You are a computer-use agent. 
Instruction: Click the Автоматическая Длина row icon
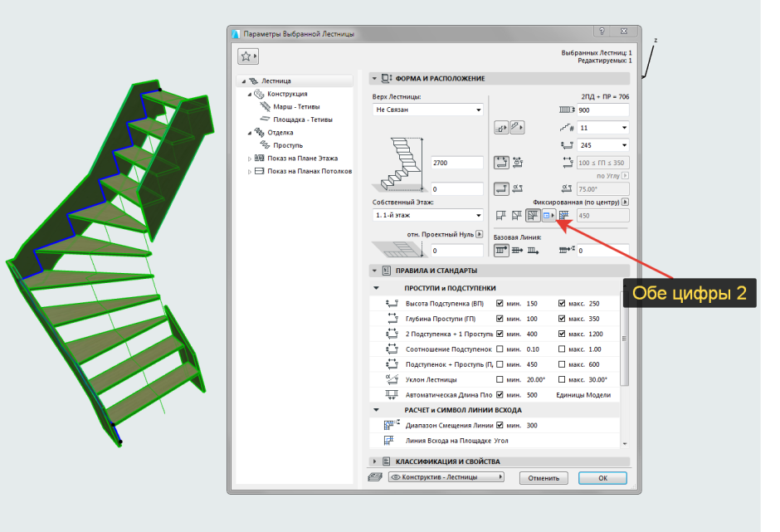tap(392, 395)
